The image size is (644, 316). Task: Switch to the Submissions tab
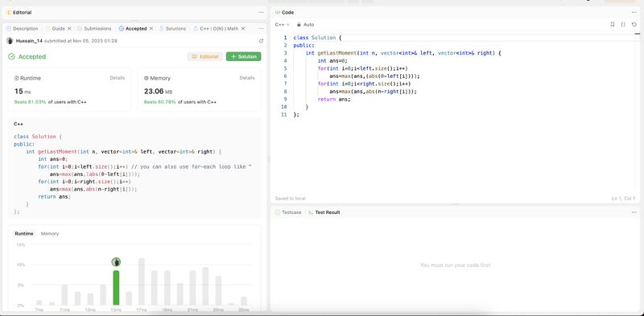pos(94,29)
